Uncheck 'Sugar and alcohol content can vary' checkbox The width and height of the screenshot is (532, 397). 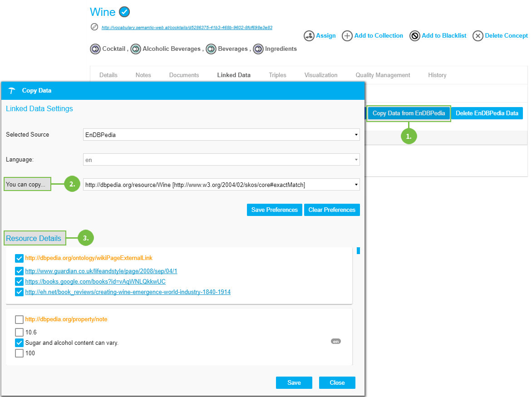tap(19, 343)
